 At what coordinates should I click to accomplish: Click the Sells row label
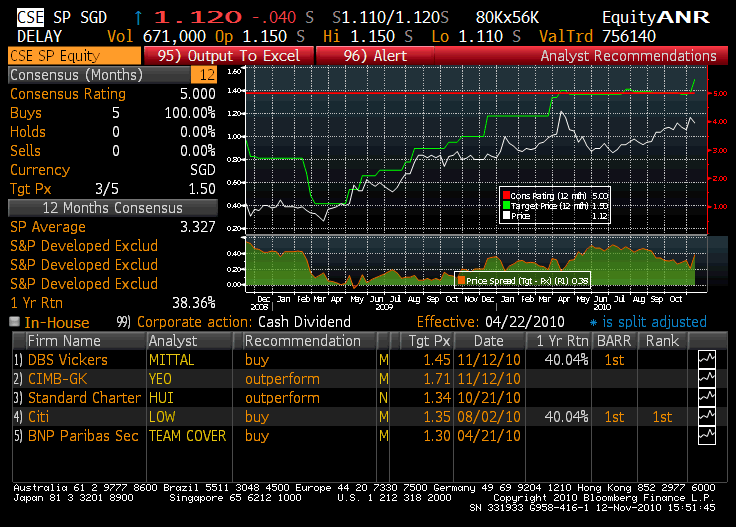pos(25,151)
